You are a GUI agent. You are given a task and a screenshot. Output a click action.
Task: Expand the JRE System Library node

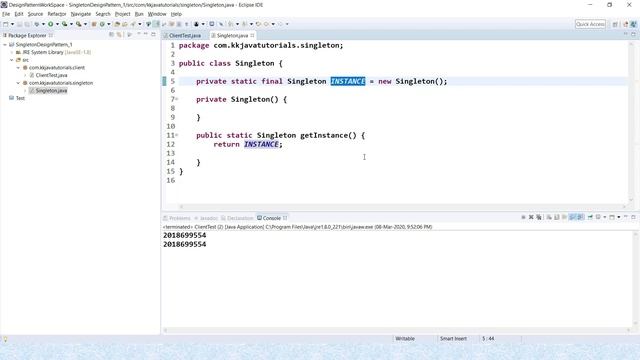(x=12, y=52)
